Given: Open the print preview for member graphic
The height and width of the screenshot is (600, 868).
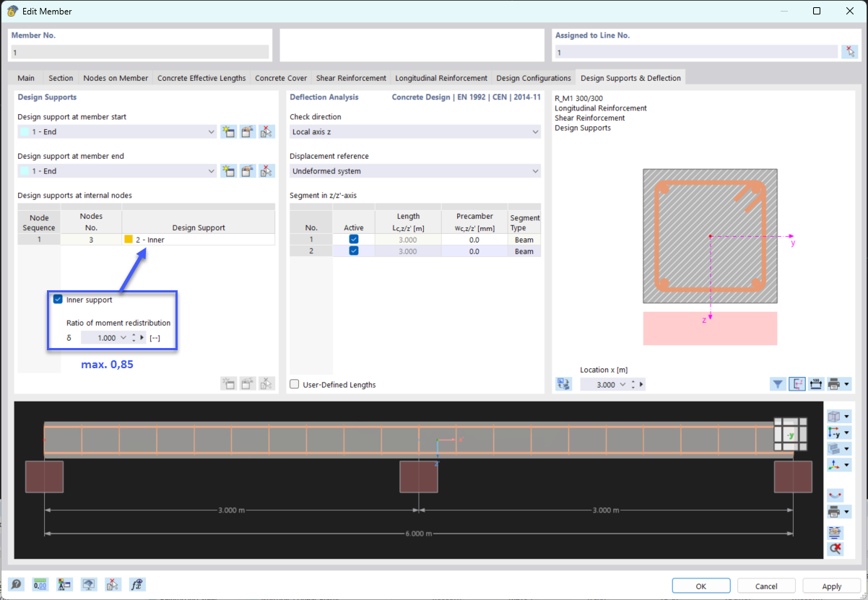Looking at the screenshot, I should pyautogui.click(x=833, y=511).
